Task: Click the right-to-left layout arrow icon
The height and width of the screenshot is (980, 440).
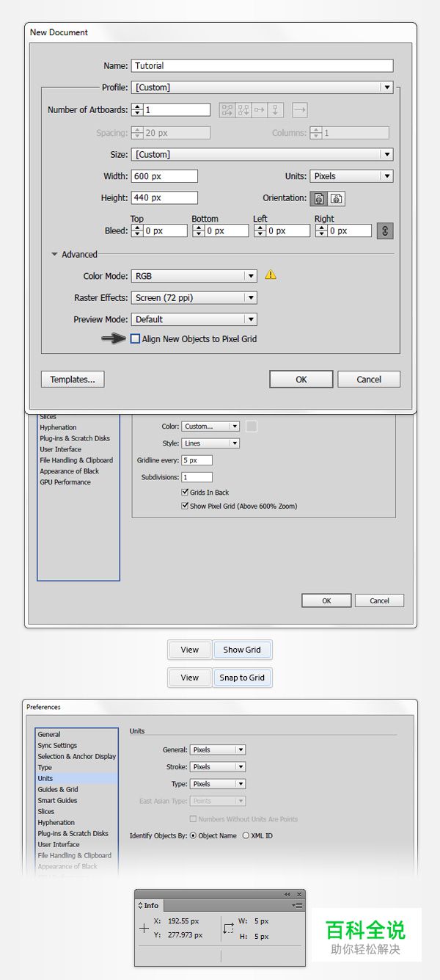Action: pos(299,110)
